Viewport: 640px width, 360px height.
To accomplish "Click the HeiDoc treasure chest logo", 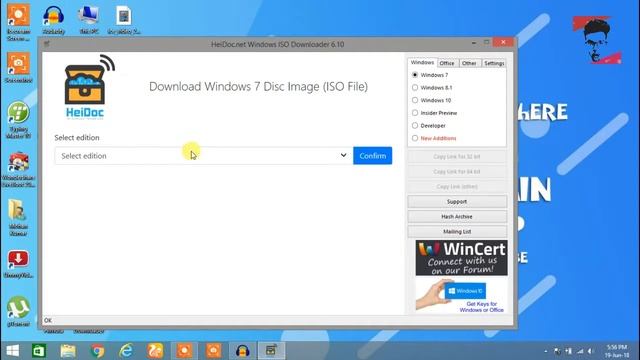I will coord(88,87).
